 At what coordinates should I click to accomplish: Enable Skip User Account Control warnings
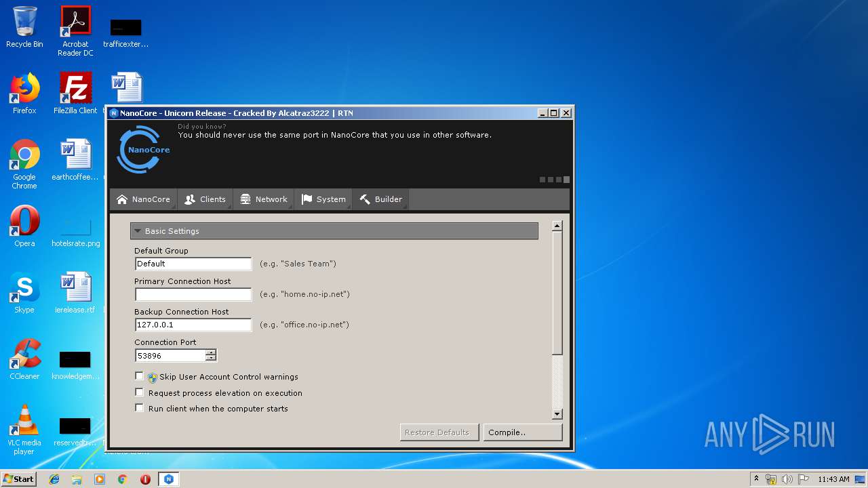point(140,376)
